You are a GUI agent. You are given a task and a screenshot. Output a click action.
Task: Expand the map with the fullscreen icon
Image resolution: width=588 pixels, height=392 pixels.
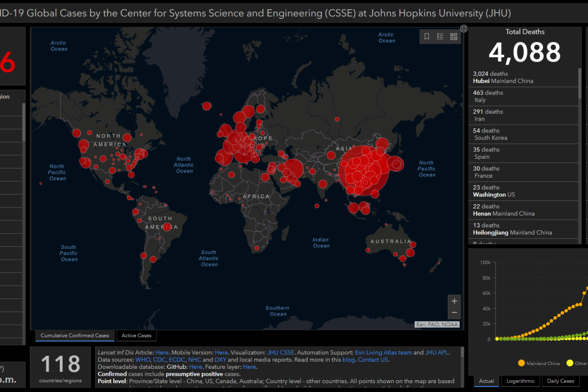pos(464,29)
